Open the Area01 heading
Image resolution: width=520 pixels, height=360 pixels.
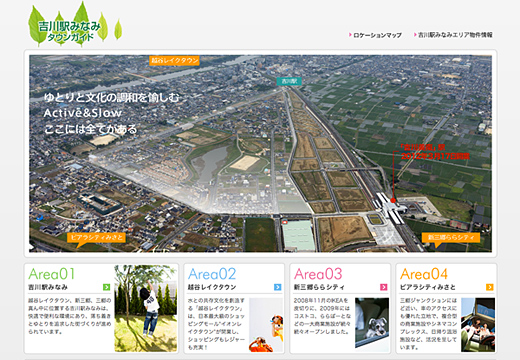[51, 274]
